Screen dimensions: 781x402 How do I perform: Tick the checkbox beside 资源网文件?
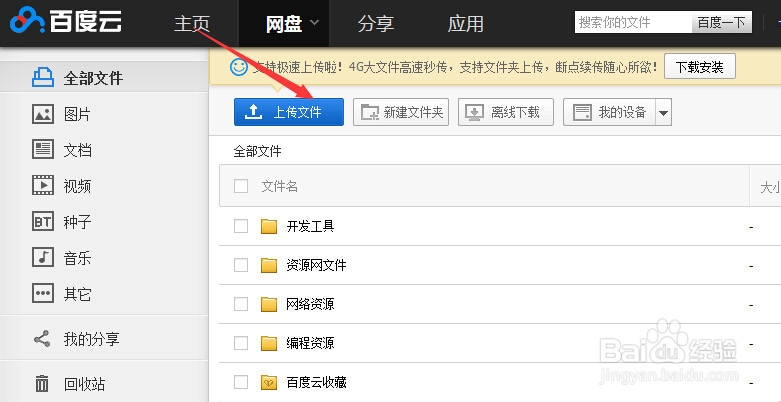coord(241,265)
